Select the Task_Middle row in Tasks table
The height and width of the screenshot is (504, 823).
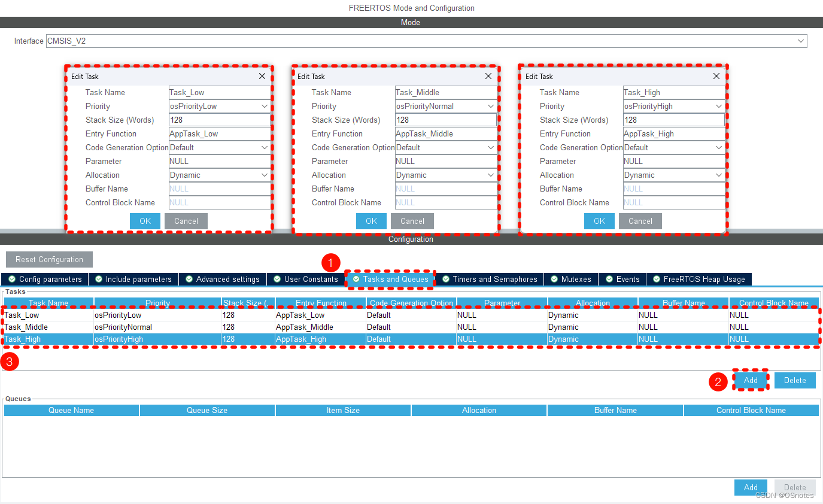click(x=411, y=327)
